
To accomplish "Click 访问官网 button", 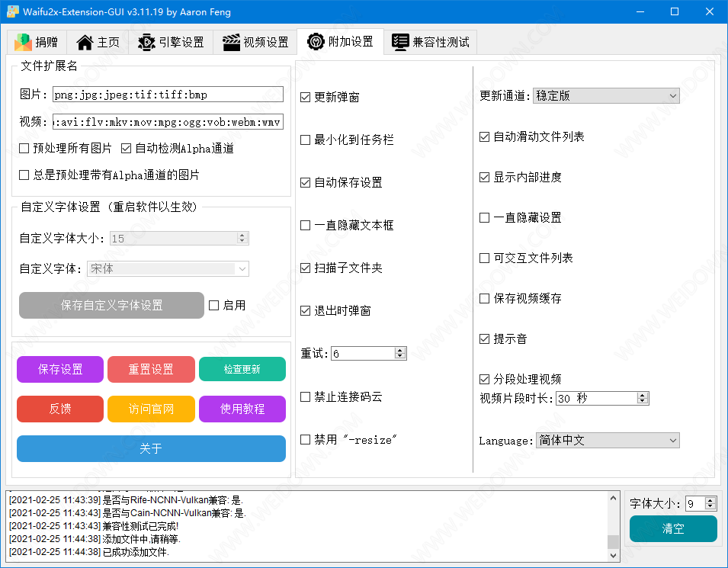I will coord(151,409).
